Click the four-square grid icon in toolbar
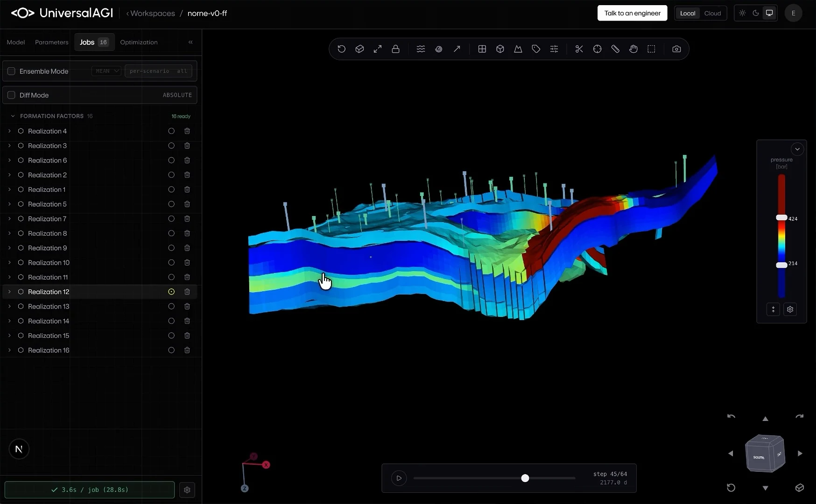This screenshot has width=816, height=504. pos(482,49)
